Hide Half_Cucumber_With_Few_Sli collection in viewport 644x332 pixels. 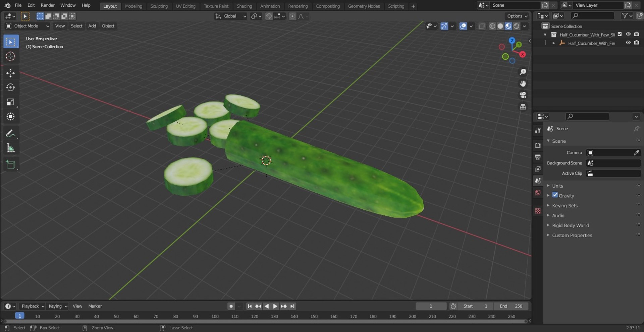(628, 35)
